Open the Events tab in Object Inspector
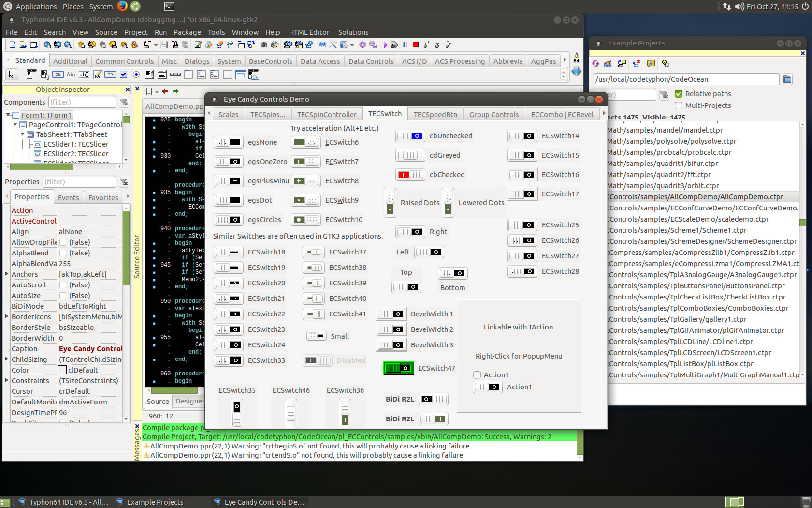This screenshot has height=508, width=812. [68, 198]
